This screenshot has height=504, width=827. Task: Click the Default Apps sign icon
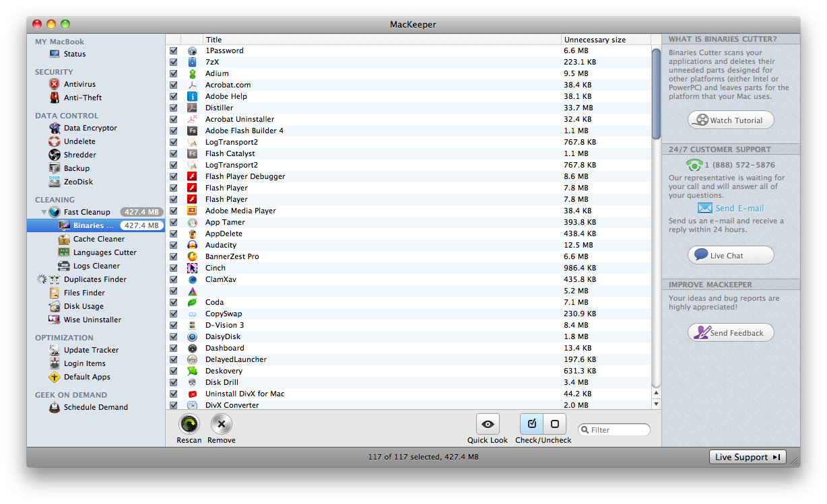click(55, 377)
